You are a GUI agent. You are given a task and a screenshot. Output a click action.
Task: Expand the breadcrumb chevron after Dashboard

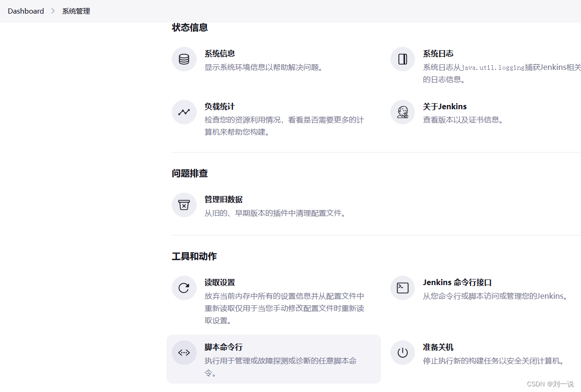(53, 11)
